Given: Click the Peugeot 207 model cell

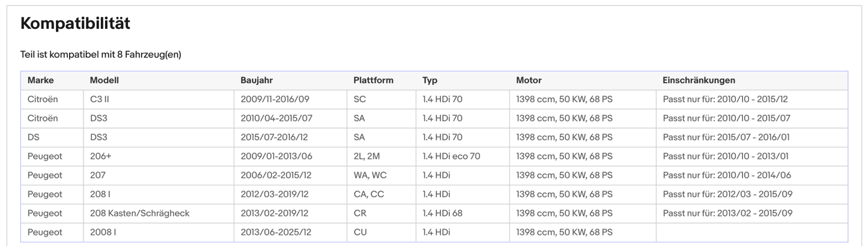Looking at the screenshot, I should pyautogui.click(x=98, y=176).
